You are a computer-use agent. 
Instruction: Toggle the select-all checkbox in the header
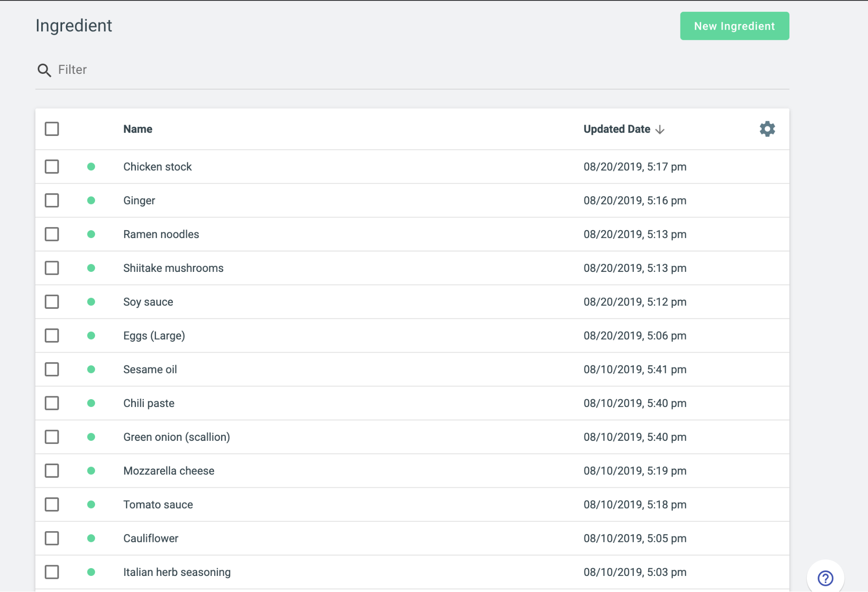coord(52,129)
